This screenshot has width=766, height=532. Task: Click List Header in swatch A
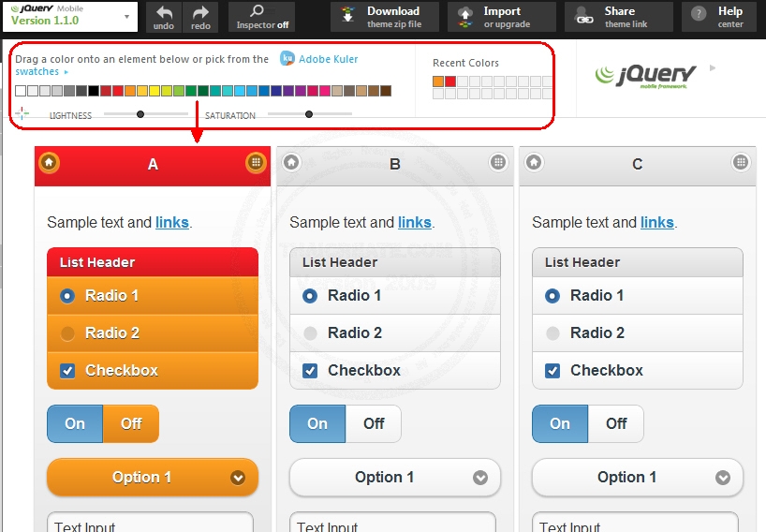pos(153,262)
